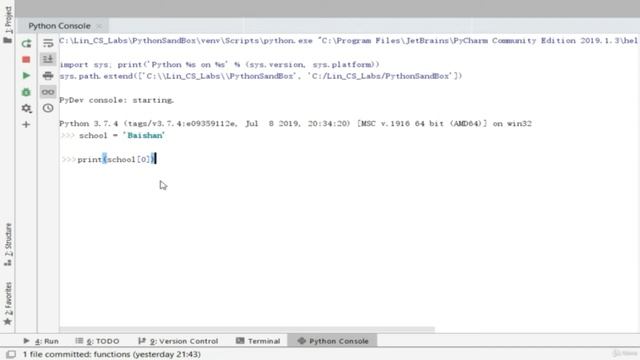
Task: Toggle scroll to end of output
Action: pyautogui.click(x=48, y=59)
